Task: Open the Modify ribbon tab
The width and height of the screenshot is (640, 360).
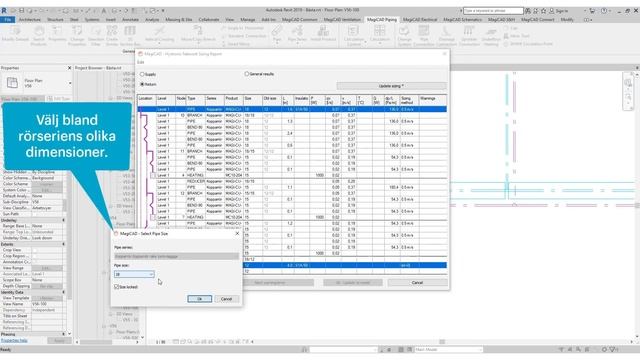Action: click(567, 20)
